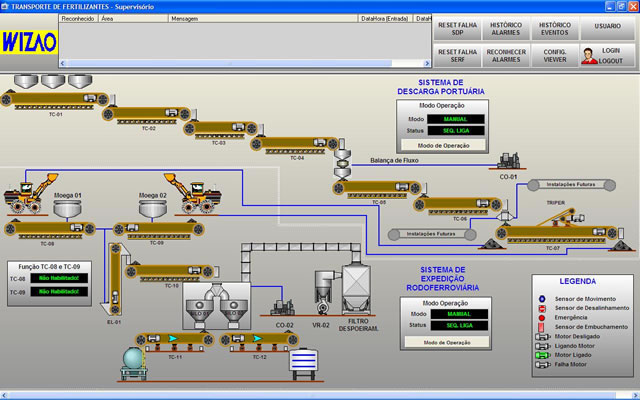Click alarm list scroll left arrow

click(62, 63)
